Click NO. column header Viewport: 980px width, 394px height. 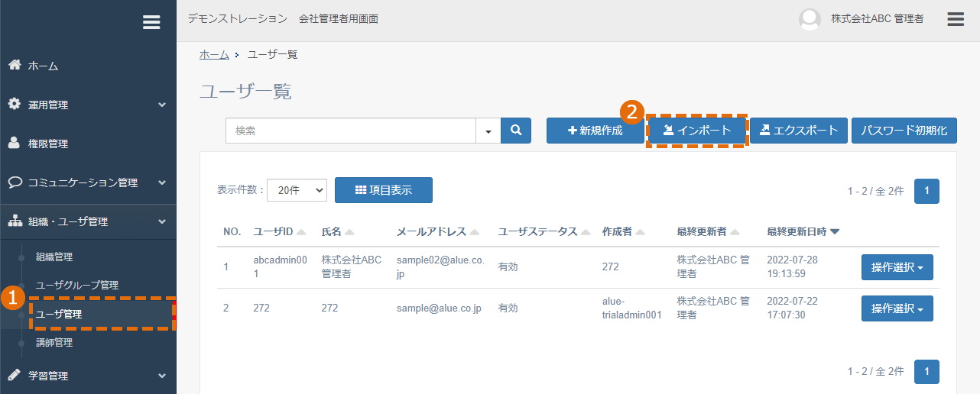(232, 231)
